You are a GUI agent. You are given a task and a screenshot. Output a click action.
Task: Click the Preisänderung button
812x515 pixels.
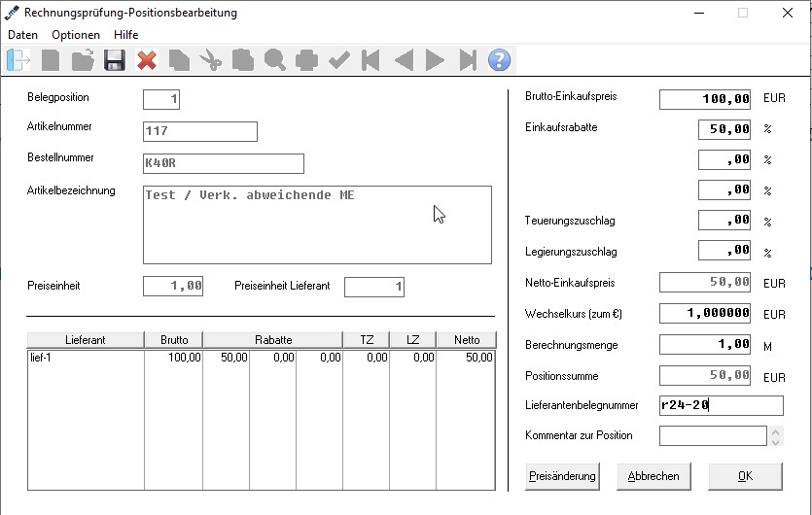[562, 476]
